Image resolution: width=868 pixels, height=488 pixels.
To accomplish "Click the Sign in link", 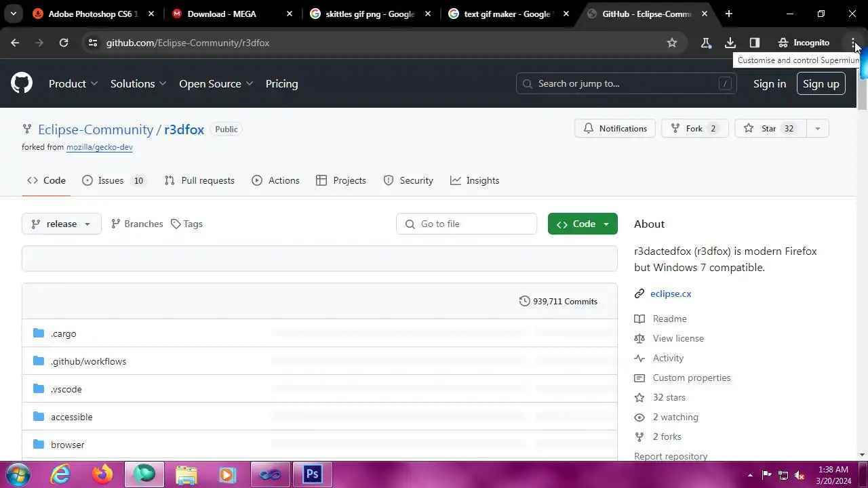I will click(770, 83).
